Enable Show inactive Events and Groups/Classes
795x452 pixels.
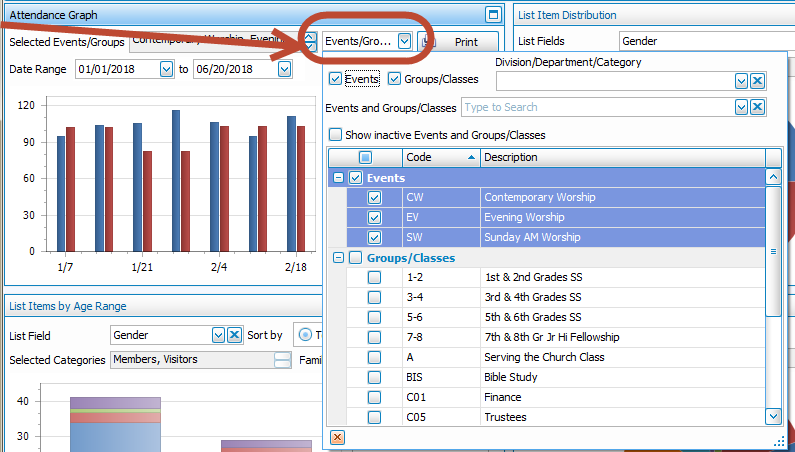click(336, 135)
